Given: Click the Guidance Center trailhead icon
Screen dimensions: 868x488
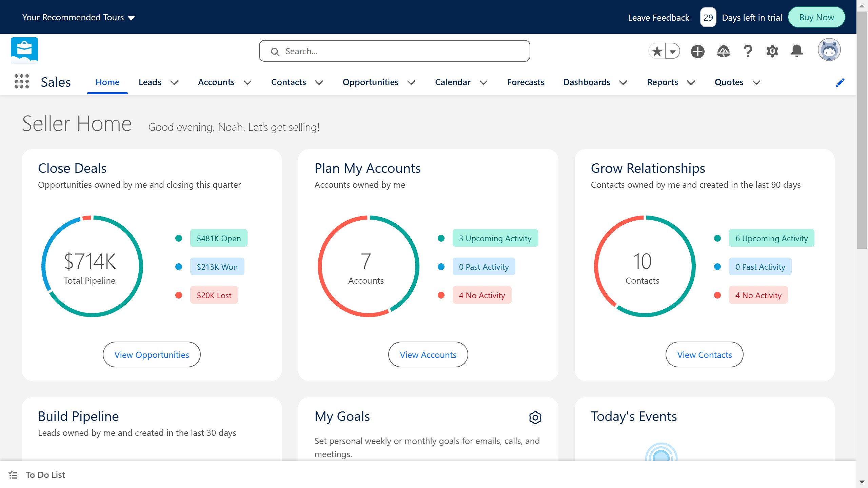Looking at the screenshot, I should [x=723, y=51].
